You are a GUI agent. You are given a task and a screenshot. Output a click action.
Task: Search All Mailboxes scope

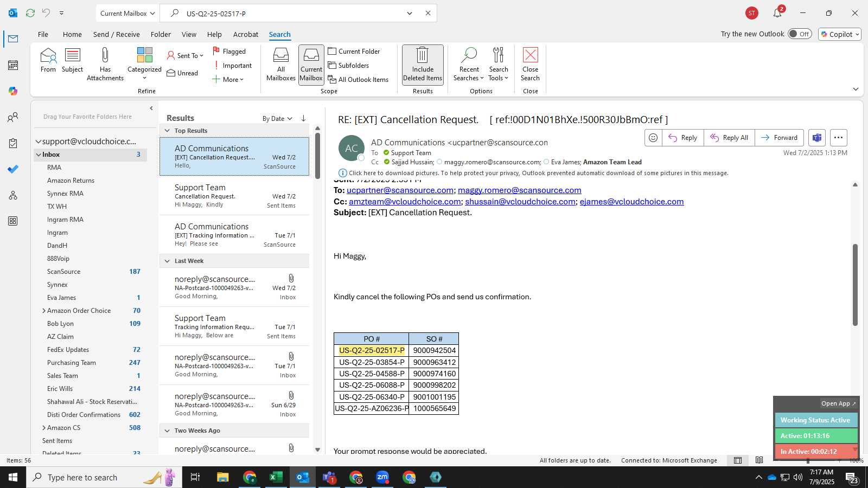point(281,64)
